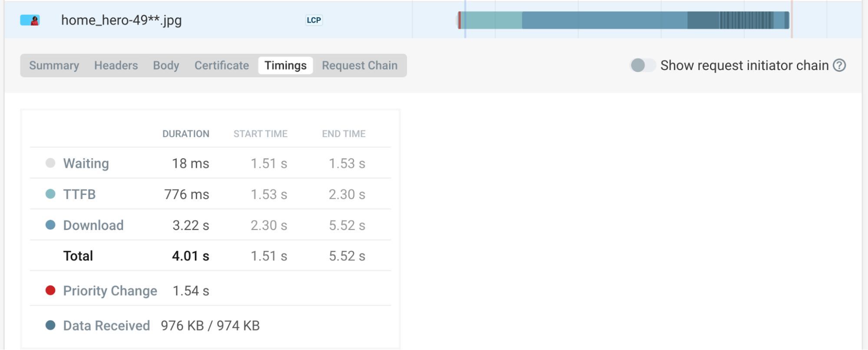Click the home_hero-49**.jpg file name
The width and height of the screenshot is (868, 350).
121,20
